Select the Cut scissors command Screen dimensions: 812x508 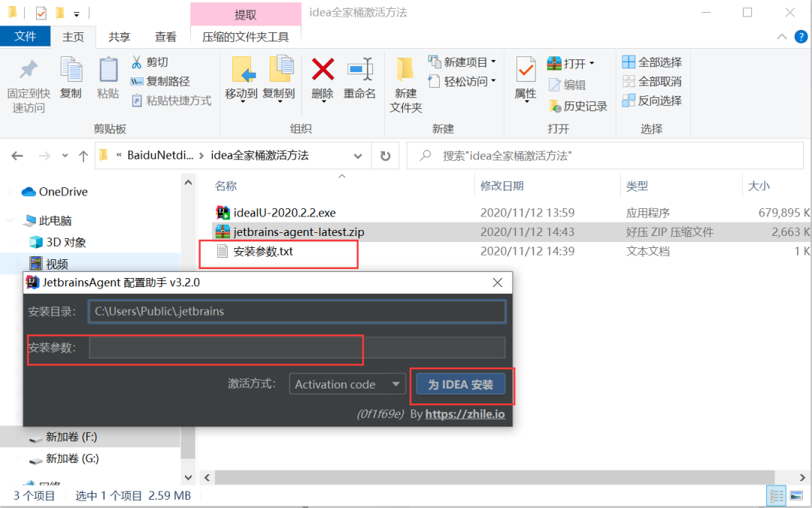tap(150, 62)
